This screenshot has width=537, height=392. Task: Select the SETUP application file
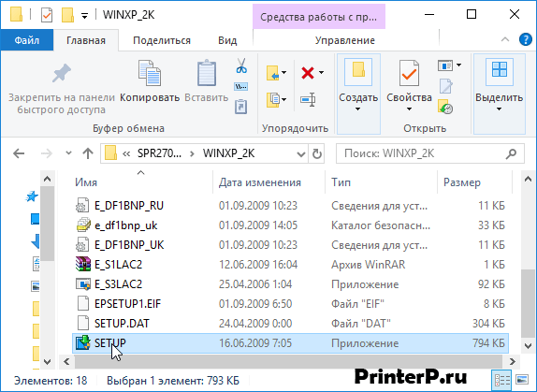(290, 342)
